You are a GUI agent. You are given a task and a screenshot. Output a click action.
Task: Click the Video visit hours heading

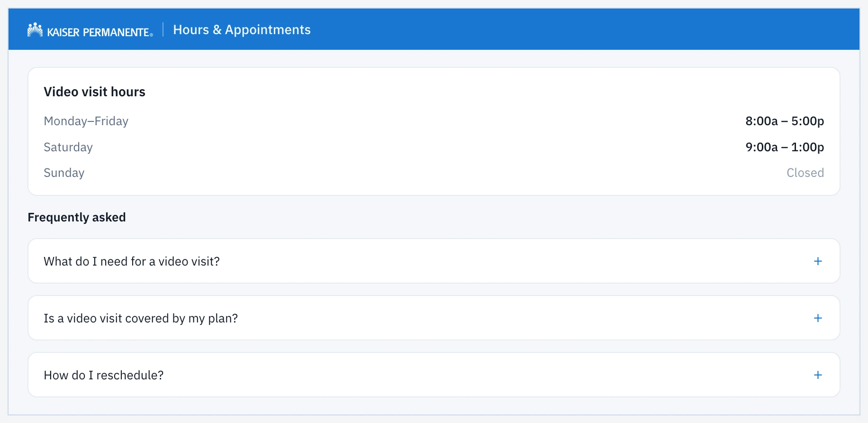94,92
